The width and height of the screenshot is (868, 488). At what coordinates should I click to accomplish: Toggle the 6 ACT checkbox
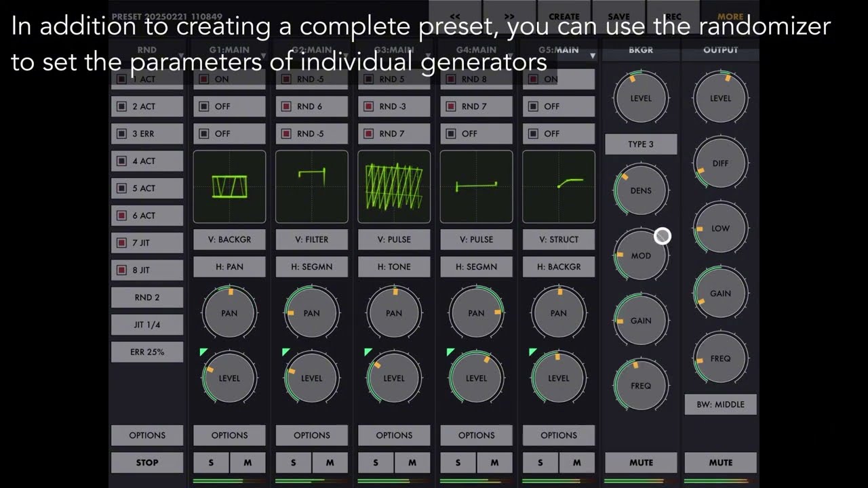[122, 216]
